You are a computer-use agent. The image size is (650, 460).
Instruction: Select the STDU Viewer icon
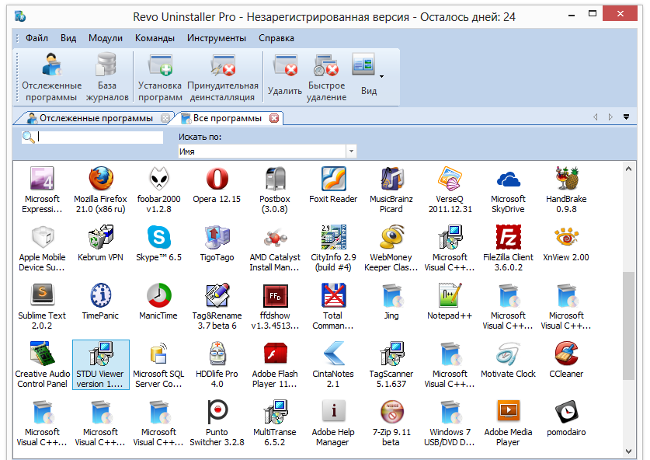coord(101,365)
